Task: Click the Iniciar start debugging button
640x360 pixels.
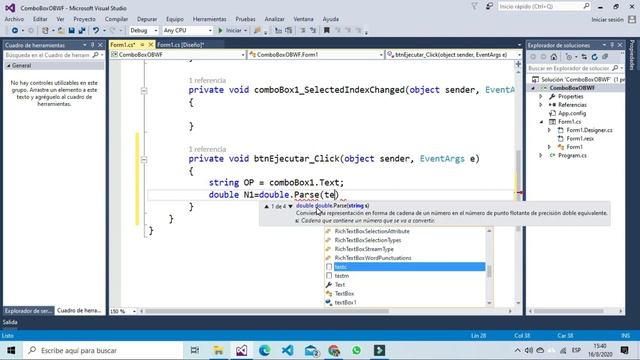Action: [231, 31]
